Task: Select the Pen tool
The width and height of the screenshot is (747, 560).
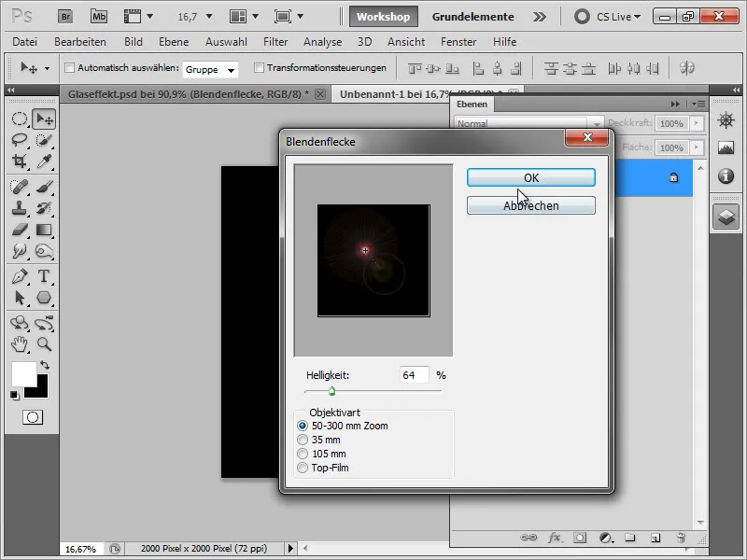Action: [19, 276]
